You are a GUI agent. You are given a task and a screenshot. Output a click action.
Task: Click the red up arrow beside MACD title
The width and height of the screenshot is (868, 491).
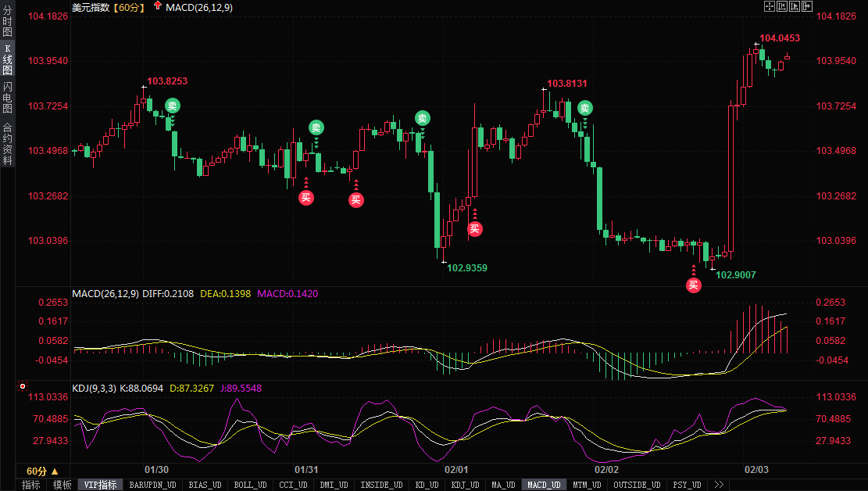[158, 6]
